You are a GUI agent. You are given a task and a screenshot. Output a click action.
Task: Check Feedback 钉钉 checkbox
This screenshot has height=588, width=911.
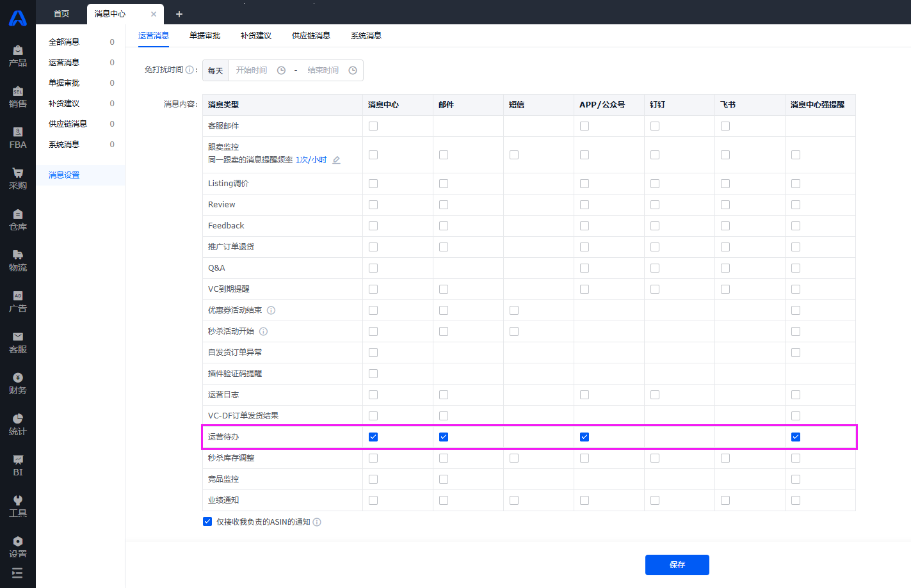click(655, 226)
